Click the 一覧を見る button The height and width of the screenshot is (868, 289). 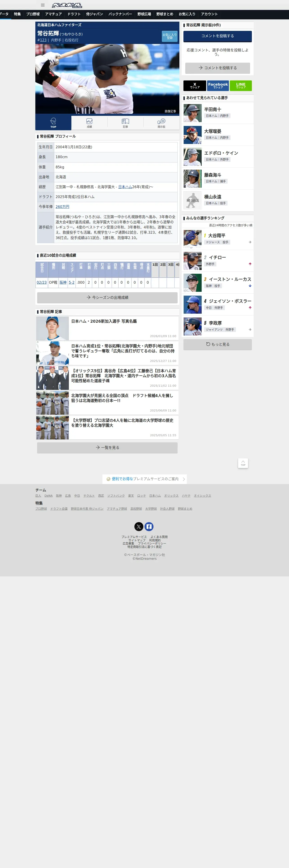107,448
